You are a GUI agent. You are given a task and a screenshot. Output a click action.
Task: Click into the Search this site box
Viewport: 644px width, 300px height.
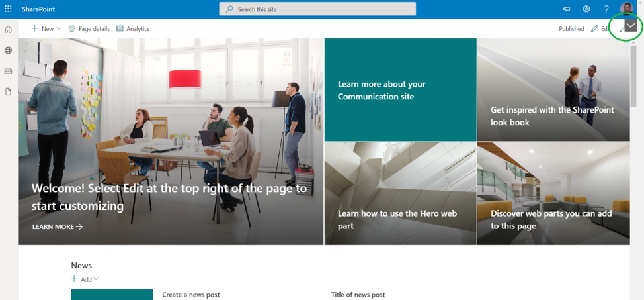tap(317, 9)
